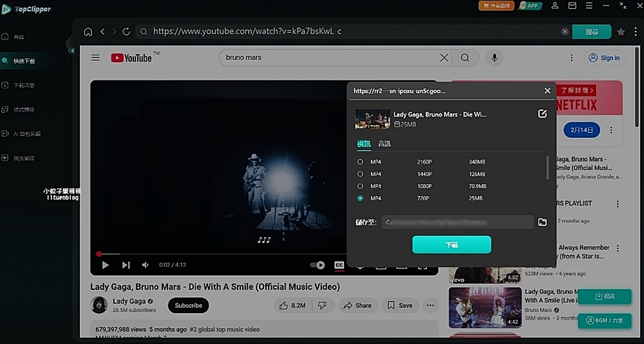Open the Download List sidebar item
This screenshot has height=344, width=644.
18,85
